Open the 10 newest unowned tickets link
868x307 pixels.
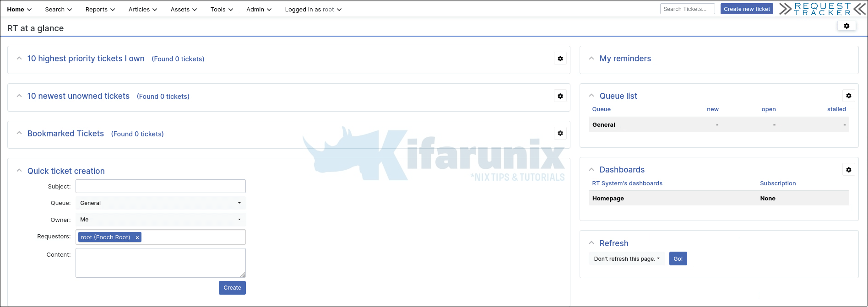click(x=78, y=96)
